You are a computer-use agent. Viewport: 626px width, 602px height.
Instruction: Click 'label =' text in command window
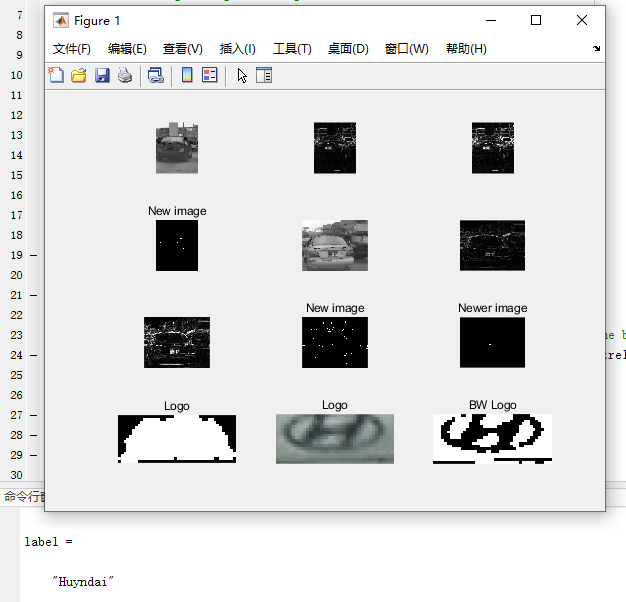pos(49,542)
